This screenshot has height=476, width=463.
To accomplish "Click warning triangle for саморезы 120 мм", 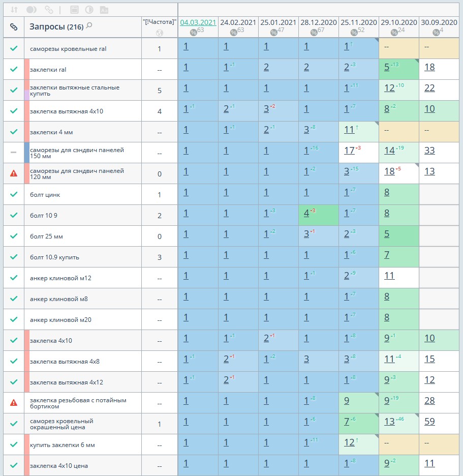I will point(14,173).
